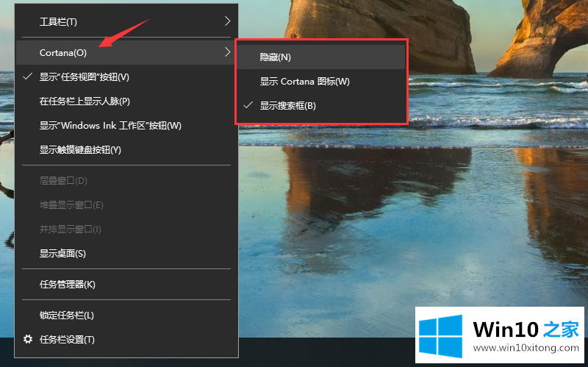Select the Cortana(O) menu entry
The width and height of the screenshot is (588, 367).
(x=63, y=52)
